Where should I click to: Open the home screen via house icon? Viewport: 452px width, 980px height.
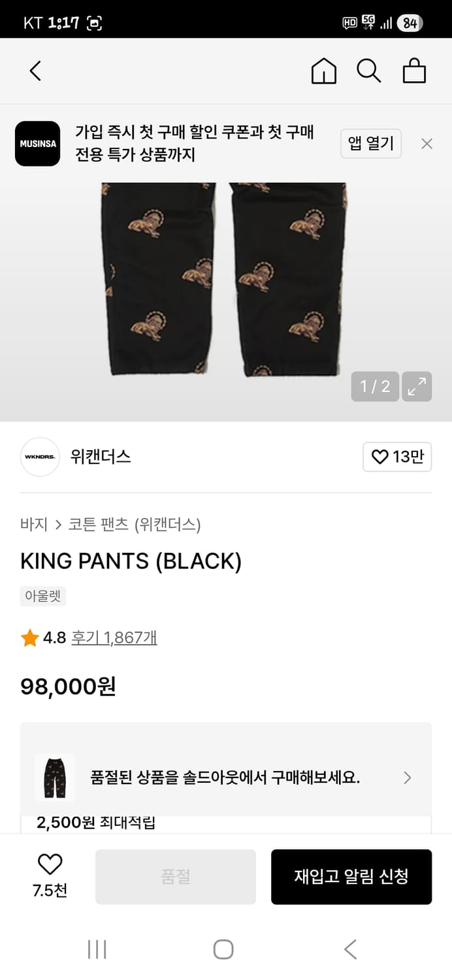323,71
